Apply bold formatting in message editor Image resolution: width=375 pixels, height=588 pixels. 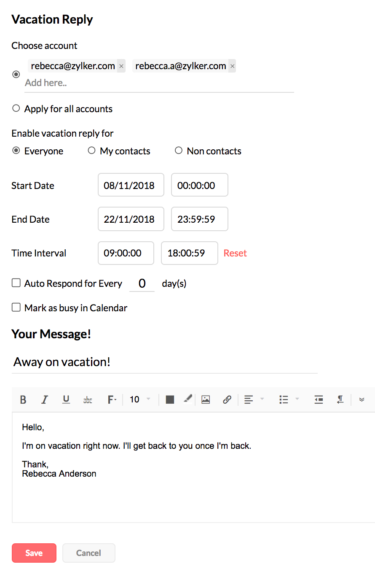click(x=23, y=399)
